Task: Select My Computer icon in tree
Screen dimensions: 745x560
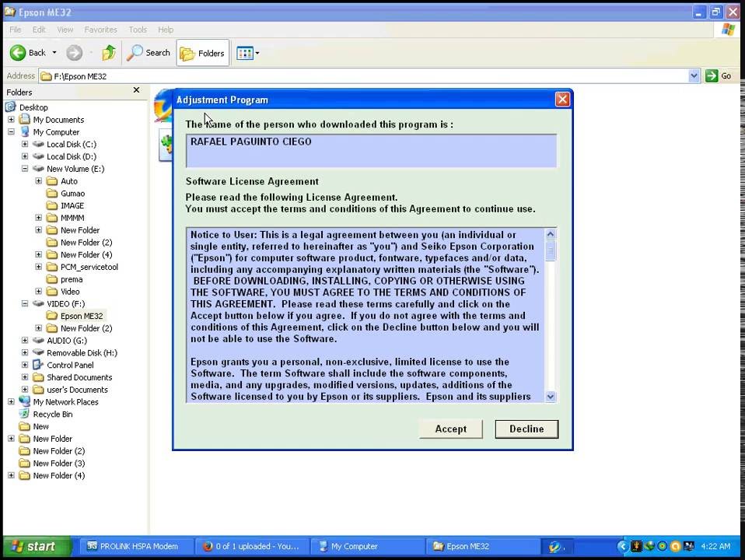Action: [x=24, y=131]
